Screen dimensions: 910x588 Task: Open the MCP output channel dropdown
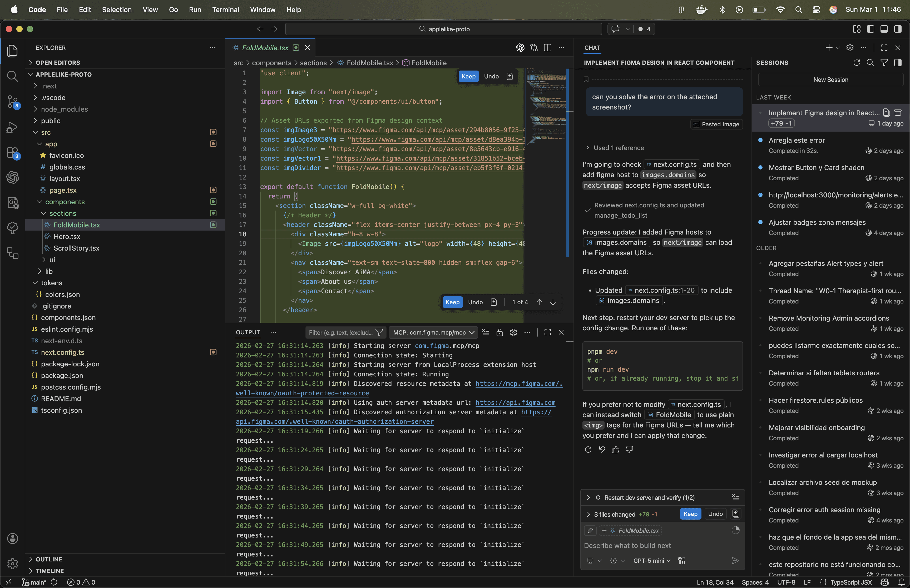coord(433,332)
